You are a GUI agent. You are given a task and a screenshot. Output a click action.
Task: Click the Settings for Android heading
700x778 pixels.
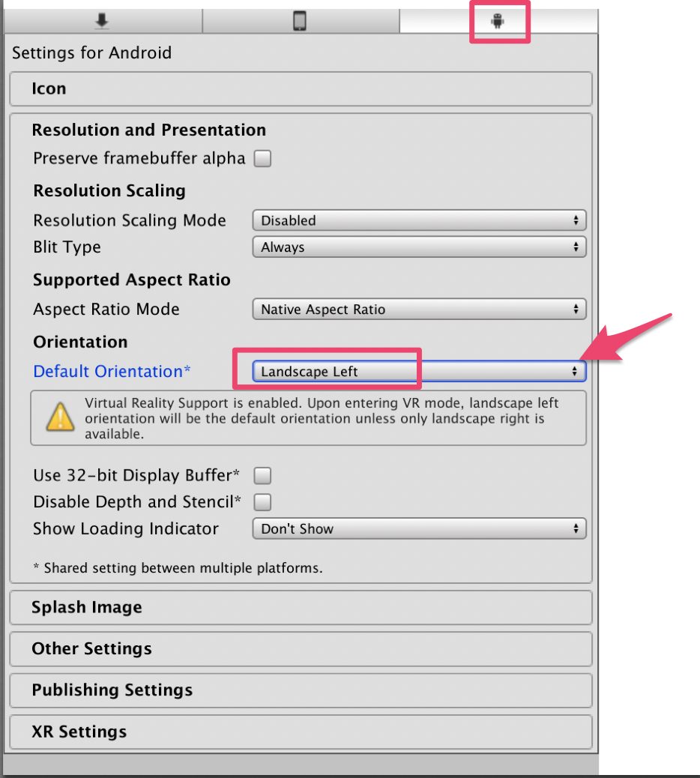(91, 52)
